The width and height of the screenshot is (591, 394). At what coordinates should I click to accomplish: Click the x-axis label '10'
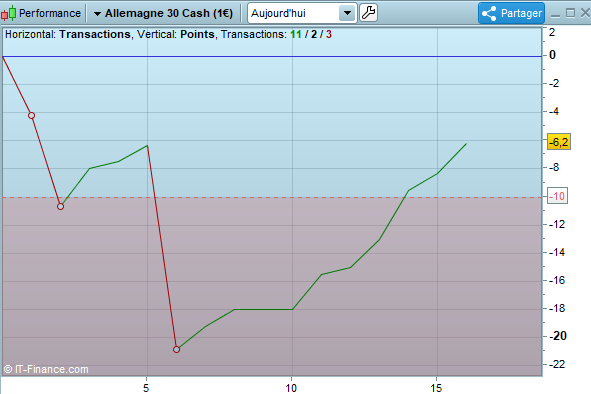click(291, 388)
